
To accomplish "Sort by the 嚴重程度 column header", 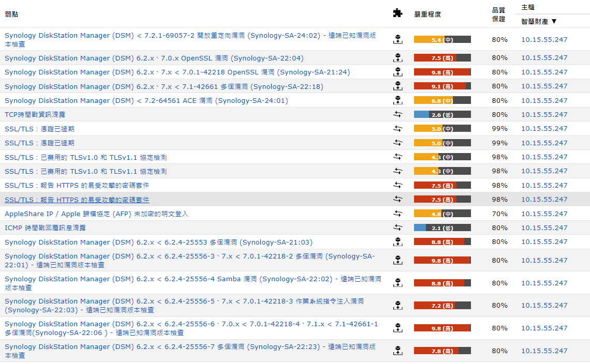I will 427,14.
